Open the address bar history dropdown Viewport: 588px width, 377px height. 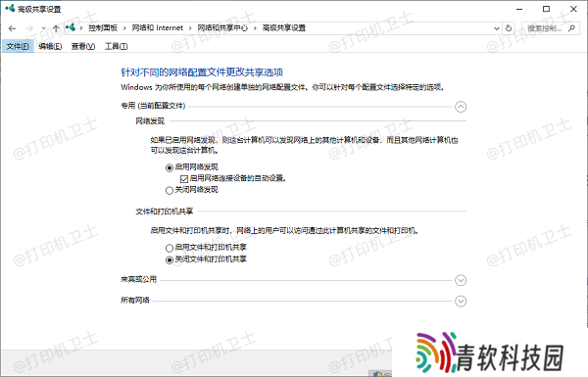497,28
